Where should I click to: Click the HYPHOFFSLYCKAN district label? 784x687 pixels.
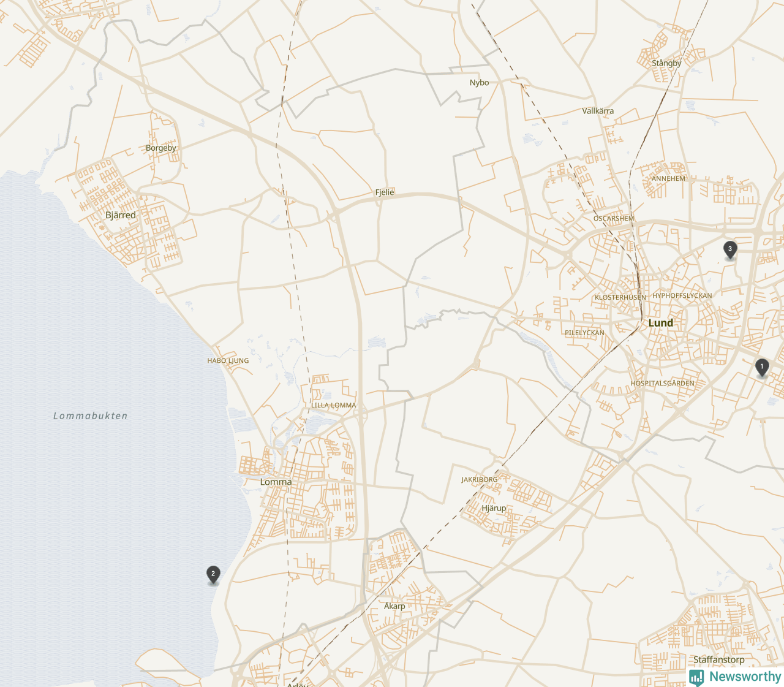click(682, 295)
